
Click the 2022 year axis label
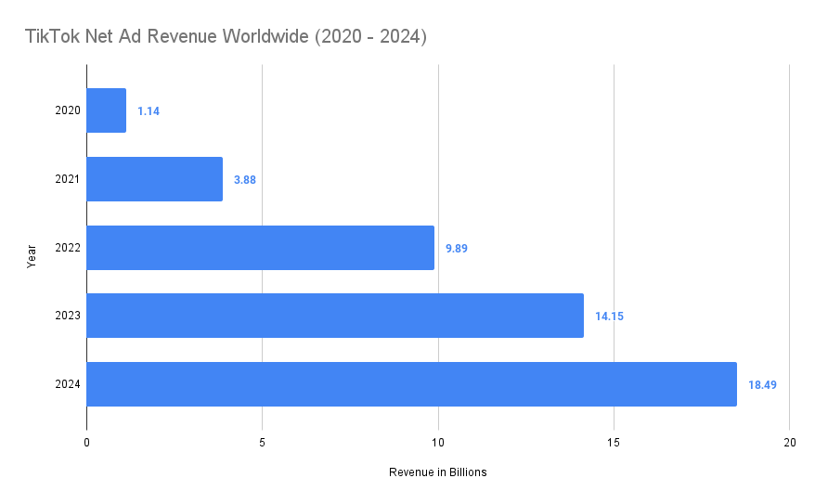coord(68,248)
